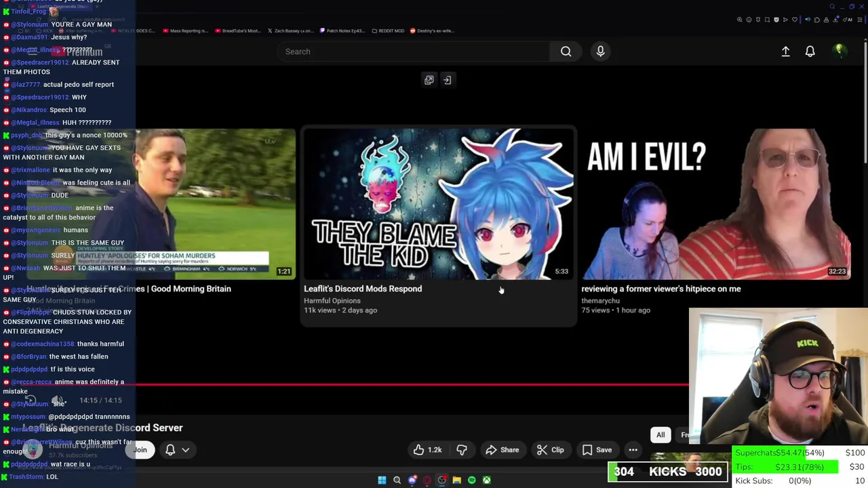Open the Mass Reporting bookmark

point(185,30)
